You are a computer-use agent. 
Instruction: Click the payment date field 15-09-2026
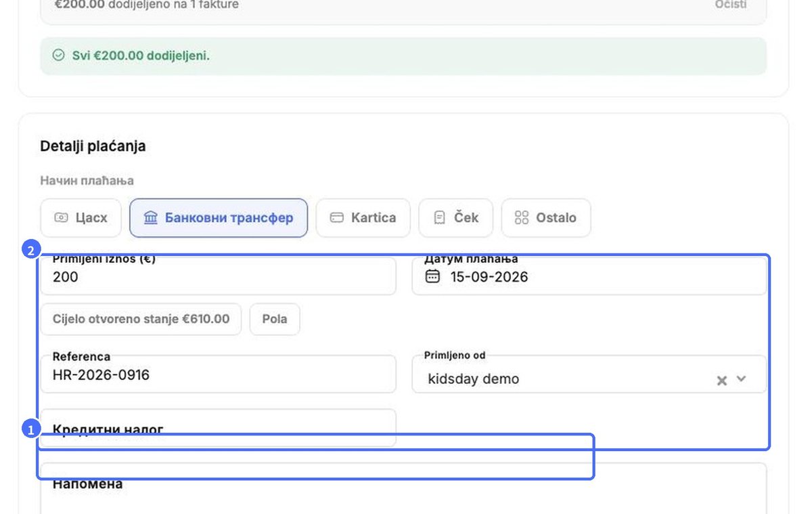click(589, 276)
